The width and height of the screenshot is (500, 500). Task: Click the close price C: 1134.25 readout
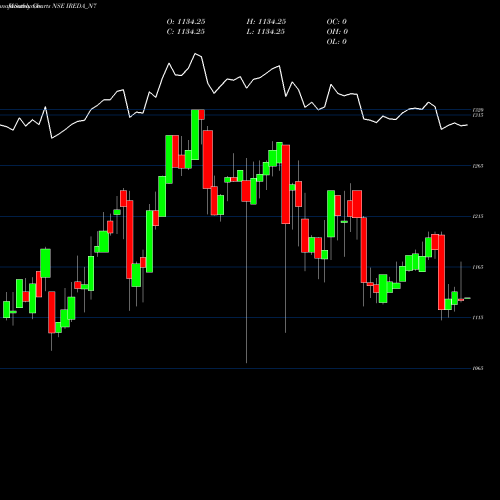186,32
